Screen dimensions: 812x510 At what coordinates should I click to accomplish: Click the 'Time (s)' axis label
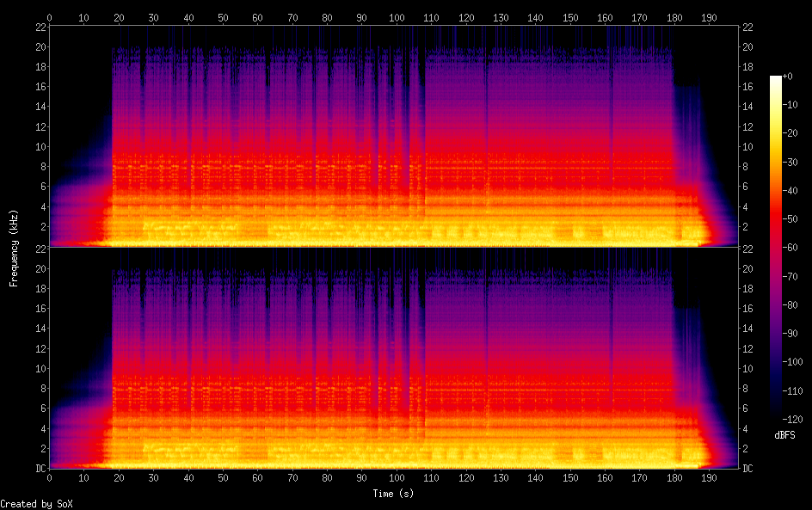click(395, 494)
